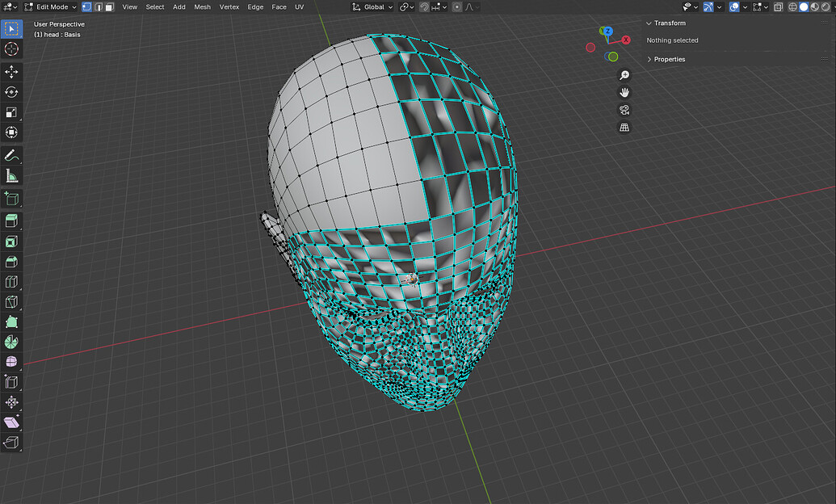Image resolution: width=836 pixels, height=504 pixels.
Task: Click the hand pan view button
Action: 624,93
